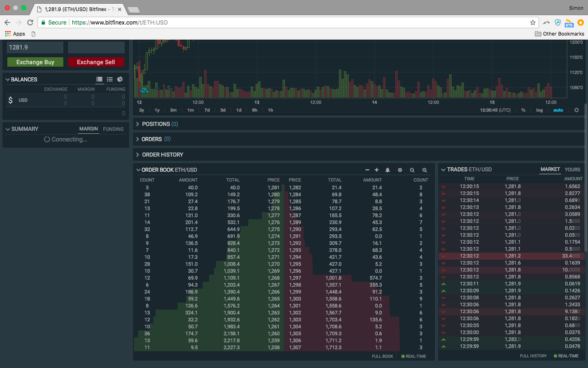The height and width of the screenshot is (368, 588).
Task: Set chart range to 6h
Action: (255, 110)
